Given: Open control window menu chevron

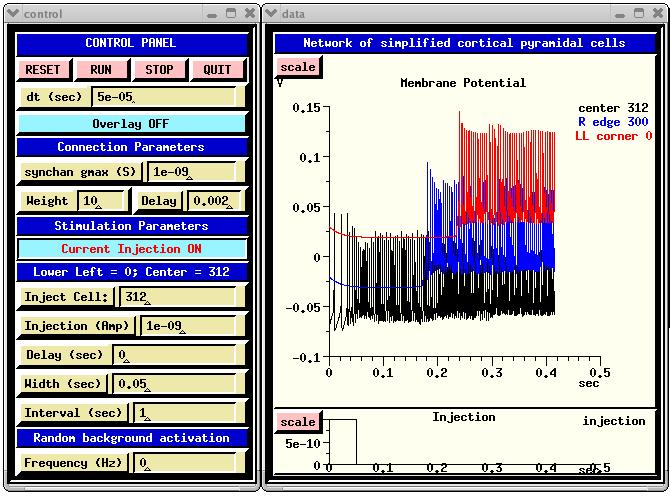Looking at the screenshot, I should pos(13,13).
